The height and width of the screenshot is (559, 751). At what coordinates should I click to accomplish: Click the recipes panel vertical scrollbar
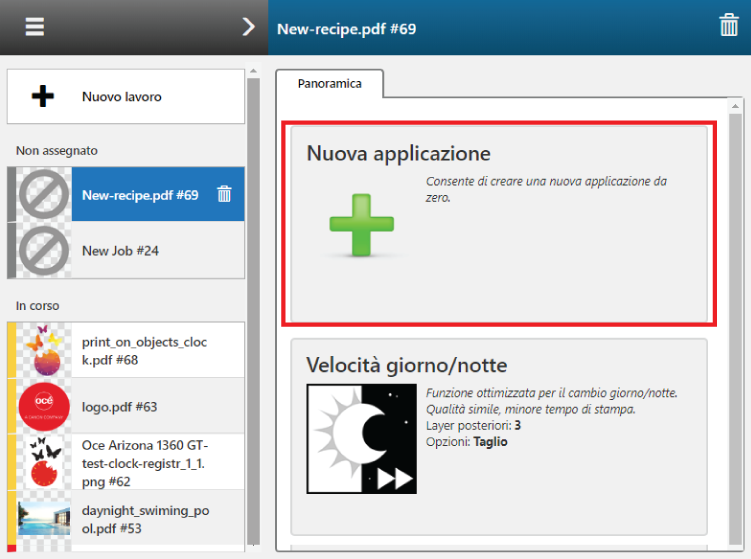(735, 330)
